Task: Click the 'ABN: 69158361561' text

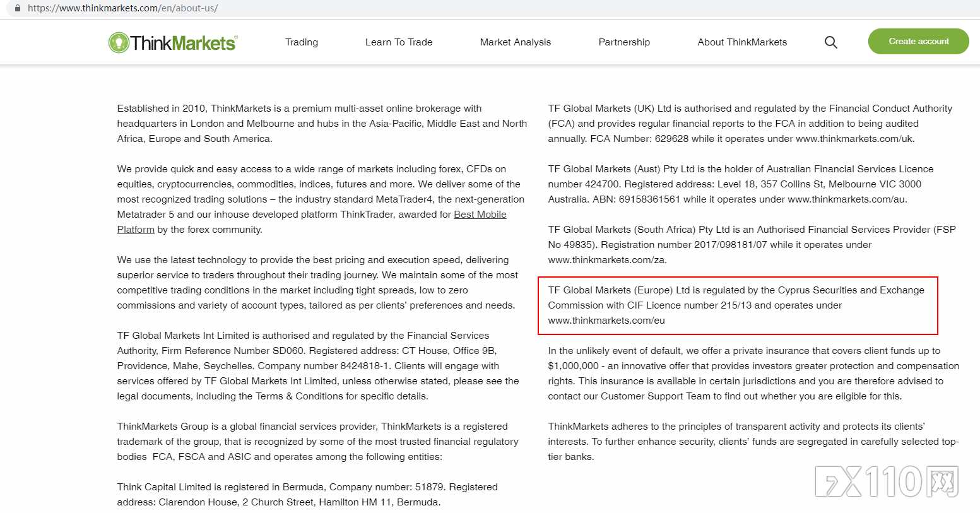Action: (x=636, y=199)
